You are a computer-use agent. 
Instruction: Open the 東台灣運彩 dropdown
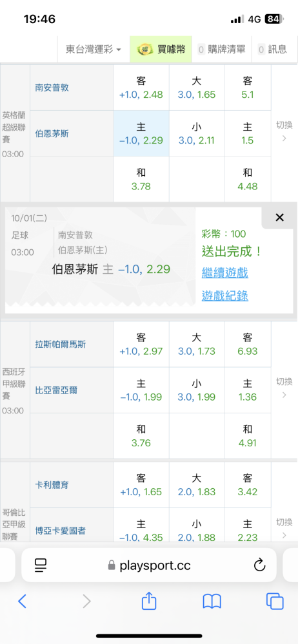pyautogui.click(x=94, y=50)
